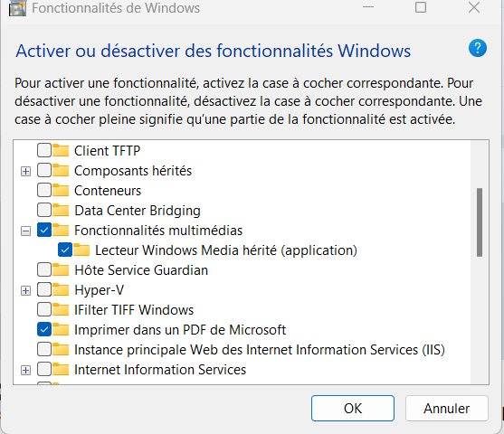Select the Hyper-V folder icon
The width and height of the screenshot is (504, 434).
(61, 290)
